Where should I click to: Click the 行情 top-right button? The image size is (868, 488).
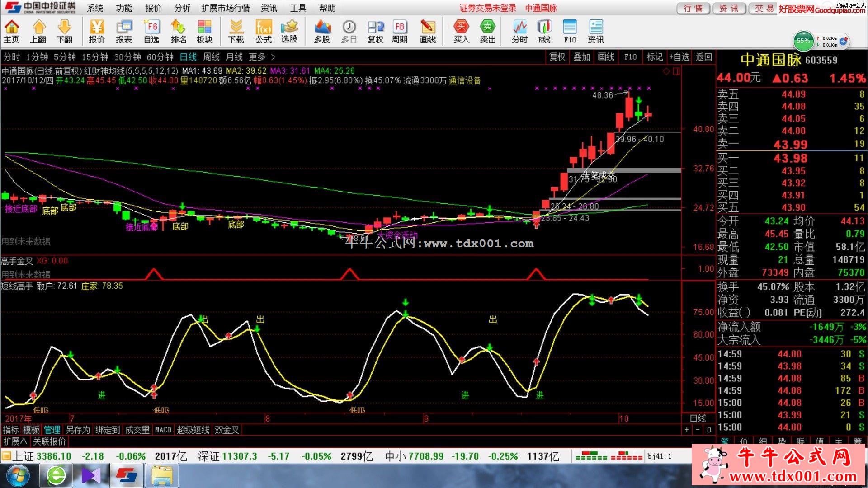[693, 8]
